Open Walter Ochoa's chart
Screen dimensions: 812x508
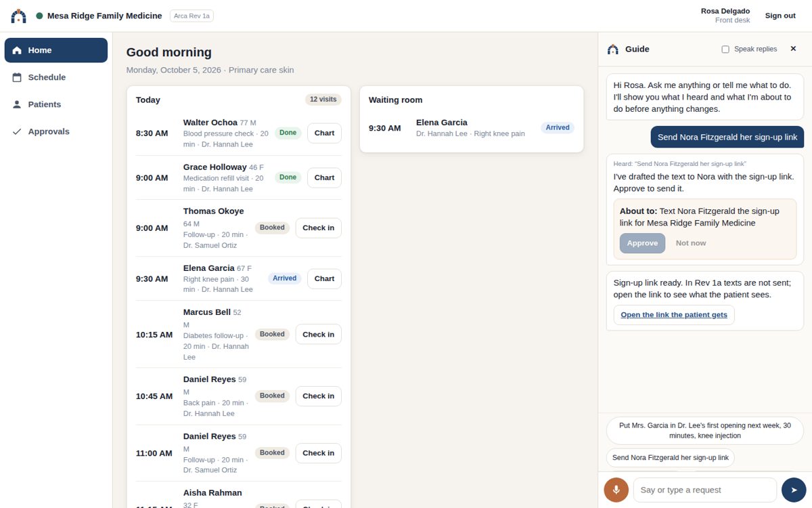point(324,133)
